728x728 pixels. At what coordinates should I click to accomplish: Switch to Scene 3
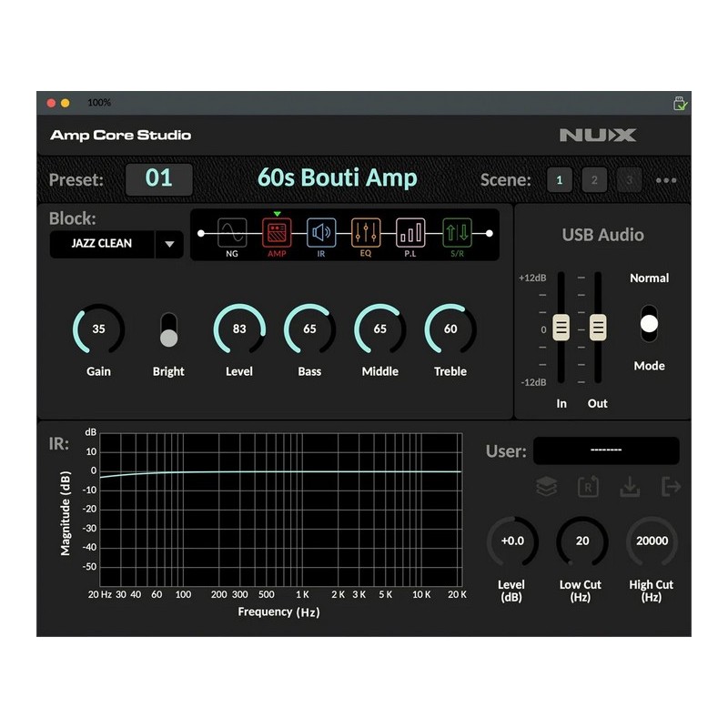click(629, 180)
